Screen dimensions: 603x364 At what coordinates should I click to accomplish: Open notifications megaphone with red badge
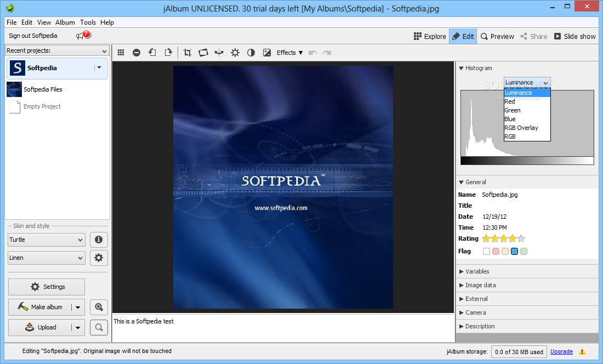click(83, 35)
